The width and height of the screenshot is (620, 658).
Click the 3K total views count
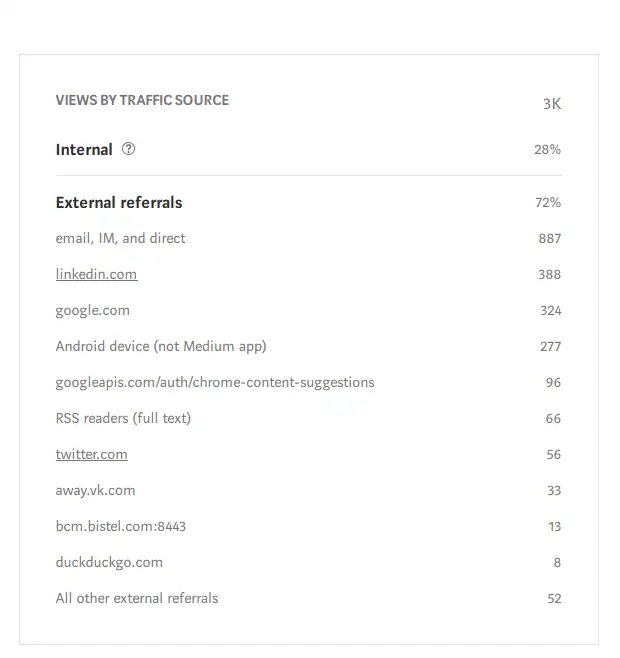coord(552,104)
